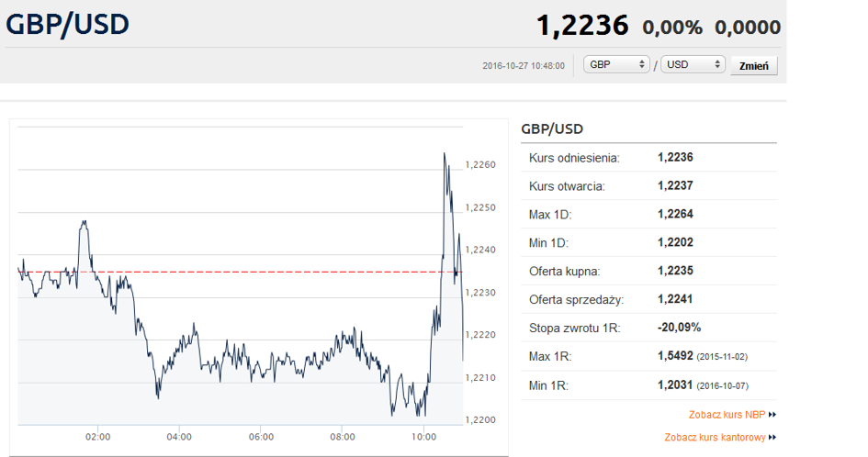Click the Oferta kupna label
The image size is (868, 457).
tap(565, 271)
